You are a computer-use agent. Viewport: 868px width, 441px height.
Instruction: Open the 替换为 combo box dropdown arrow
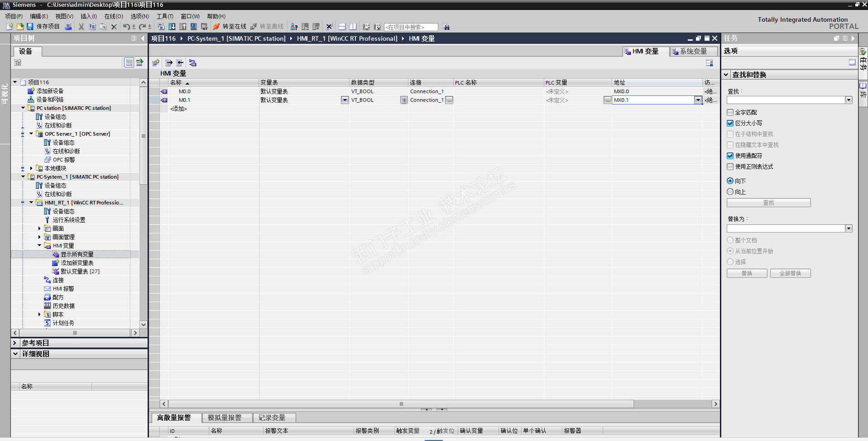pyautogui.click(x=849, y=228)
